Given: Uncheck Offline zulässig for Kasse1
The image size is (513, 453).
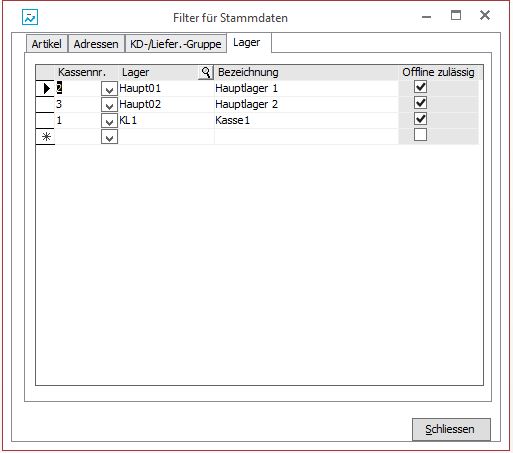Looking at the screenshot, I should 420,119.
